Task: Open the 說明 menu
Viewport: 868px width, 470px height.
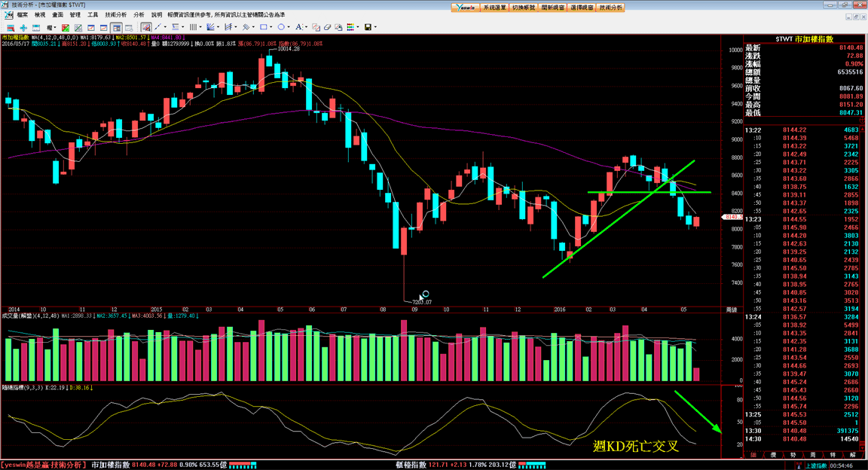Action: pyautogui.click(x=157, y=15)
